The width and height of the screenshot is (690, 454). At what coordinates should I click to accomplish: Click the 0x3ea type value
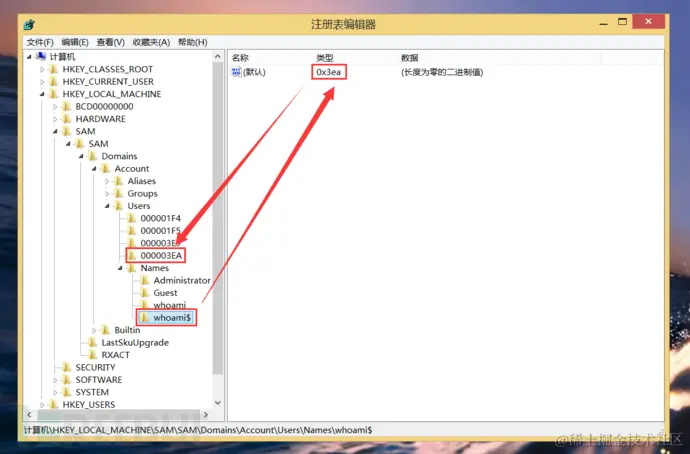click(x=329, y=72)
